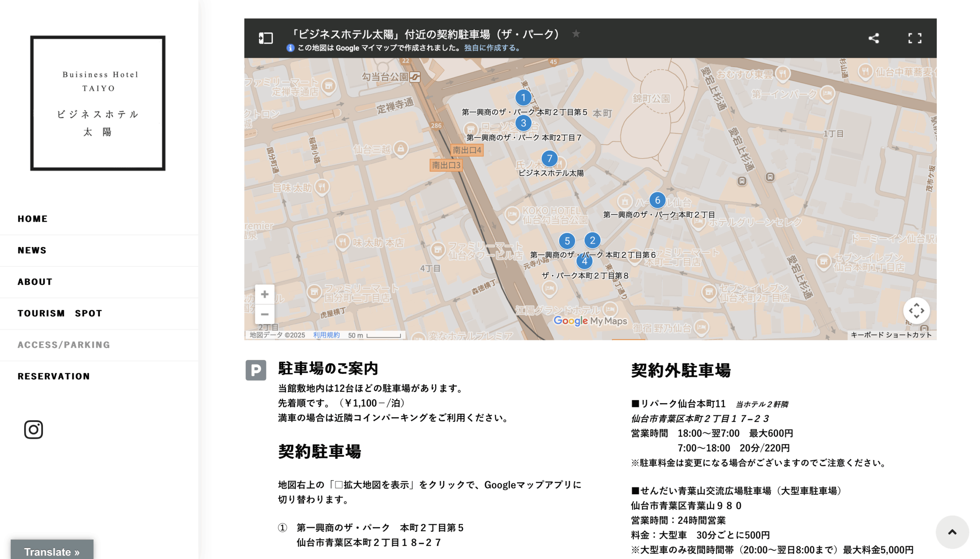Click map marker number 7
This screenshot has height=559, width=980.
(x=549, y=158)
